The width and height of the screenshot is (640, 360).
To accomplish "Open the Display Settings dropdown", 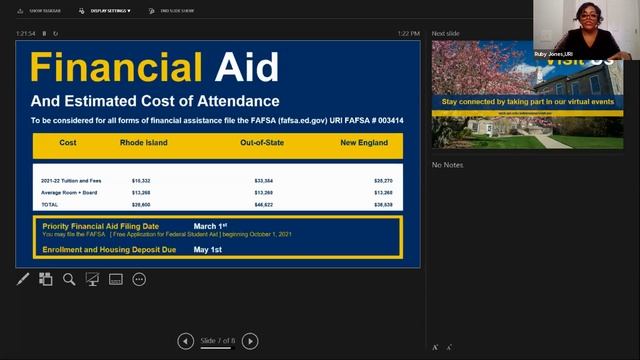I will point(111,11).
